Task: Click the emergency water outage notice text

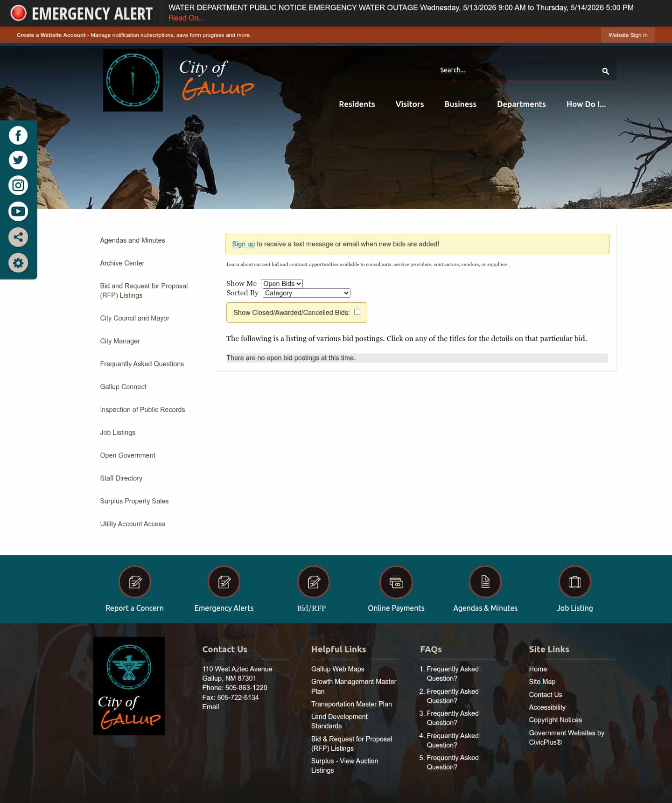Action: 401,8
